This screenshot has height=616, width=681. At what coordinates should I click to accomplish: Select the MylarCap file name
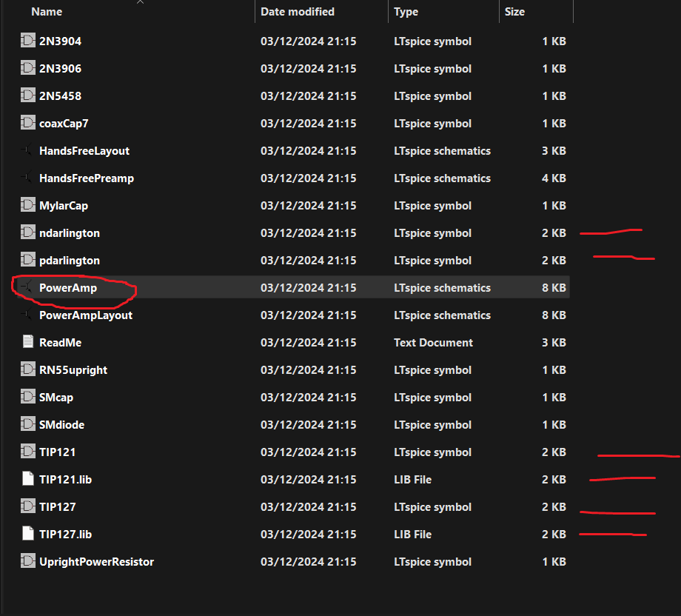64,206
